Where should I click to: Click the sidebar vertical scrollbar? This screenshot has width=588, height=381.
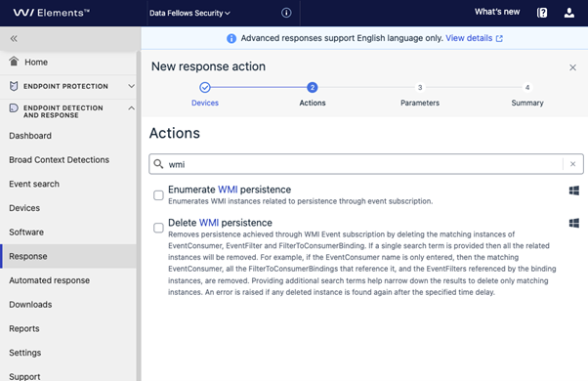point(139,216)
